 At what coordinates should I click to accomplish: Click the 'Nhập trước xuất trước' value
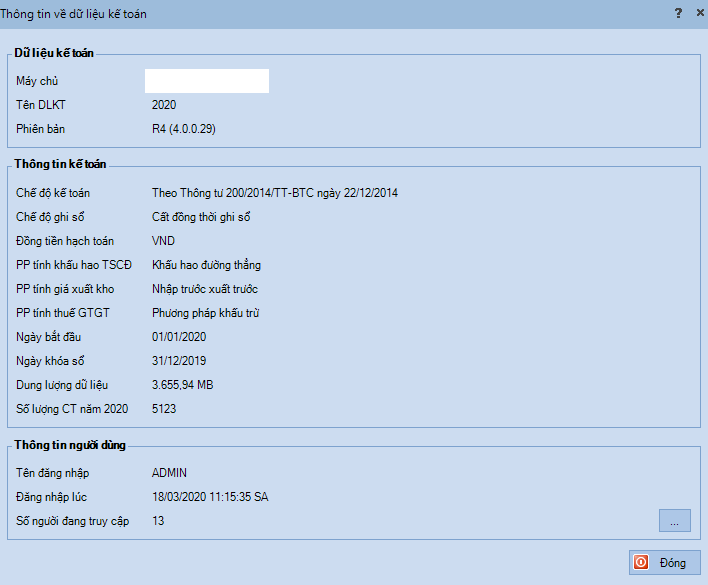point(205,289)
